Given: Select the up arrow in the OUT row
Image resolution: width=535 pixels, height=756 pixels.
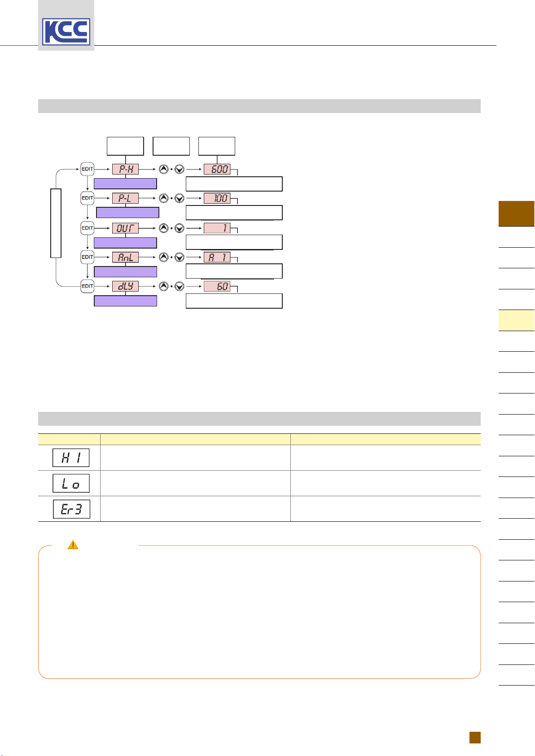Looking at the screenshot, I should pyautogui.click(x=164, y=228).
